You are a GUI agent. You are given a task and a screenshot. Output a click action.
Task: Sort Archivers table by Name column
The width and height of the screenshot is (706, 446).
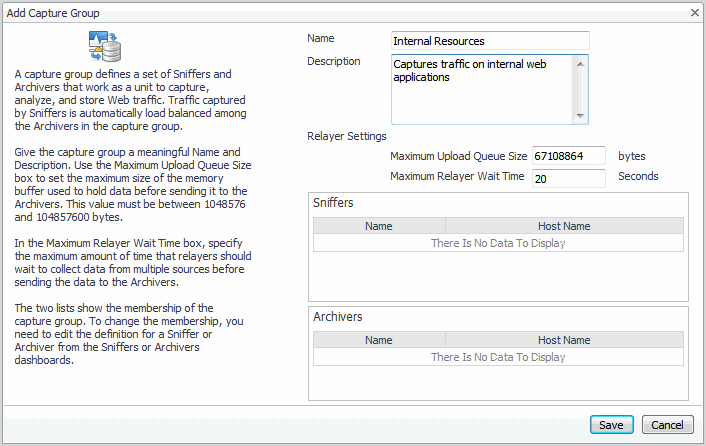379,340
